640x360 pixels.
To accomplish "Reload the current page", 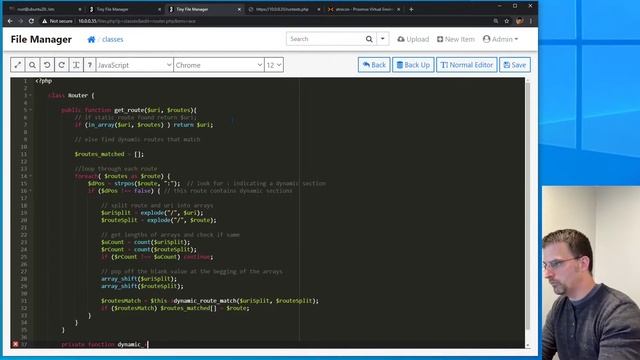I will point(31,21).
